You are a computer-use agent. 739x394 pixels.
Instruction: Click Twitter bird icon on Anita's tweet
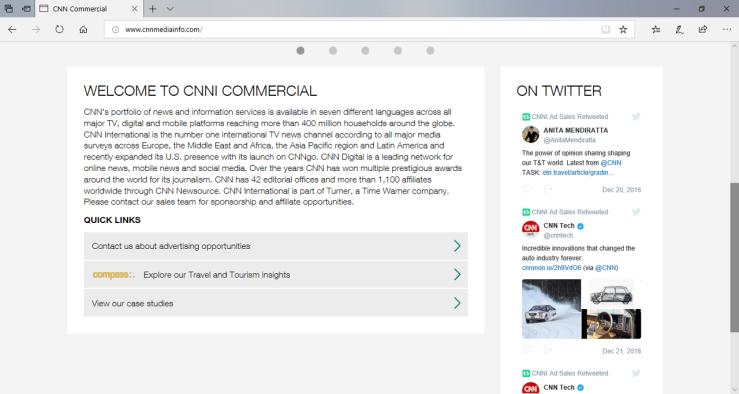coord(636,116)
